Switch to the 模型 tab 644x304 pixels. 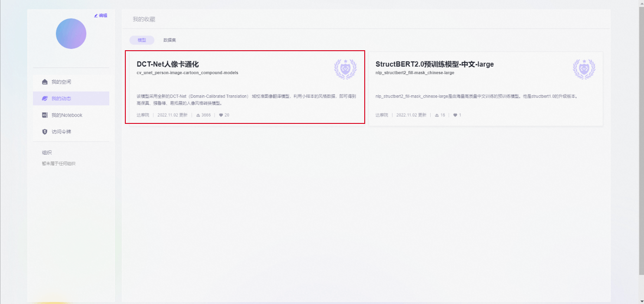(141, 39)
